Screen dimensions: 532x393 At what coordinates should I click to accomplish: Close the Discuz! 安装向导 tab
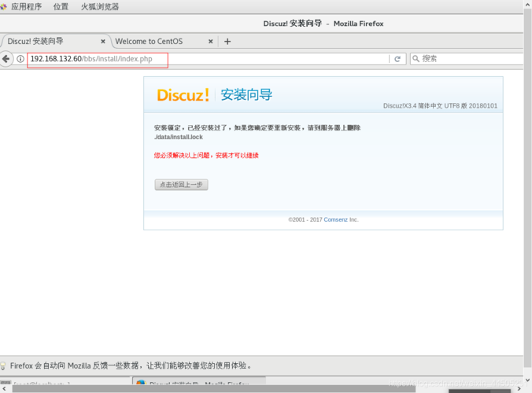pos(103,42)
